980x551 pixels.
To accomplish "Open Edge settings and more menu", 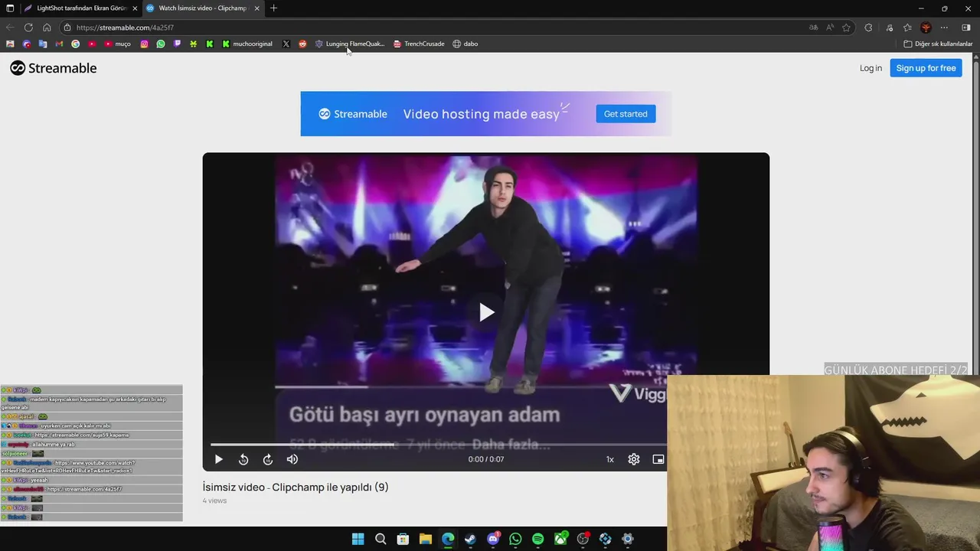I will tap(944, 28).
